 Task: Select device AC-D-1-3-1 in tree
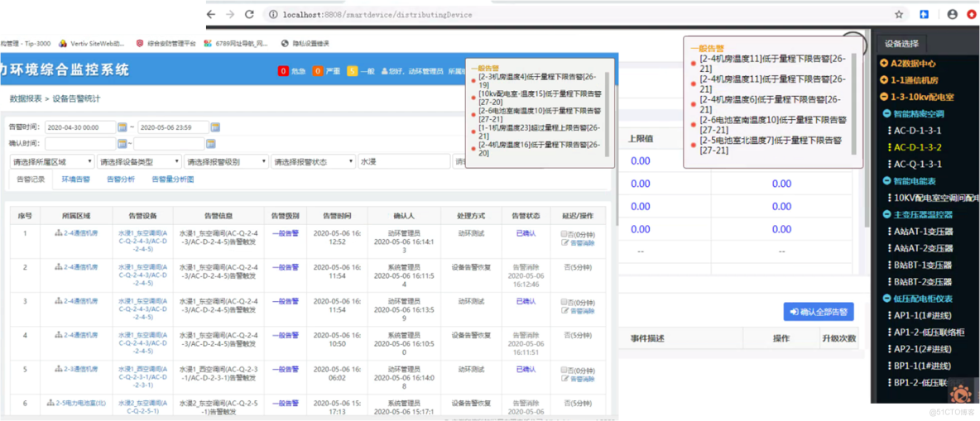[x=917, y=131]
